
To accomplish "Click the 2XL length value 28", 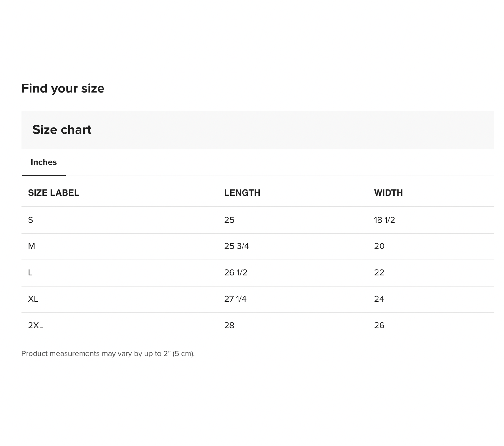I will tap(229, 325).
